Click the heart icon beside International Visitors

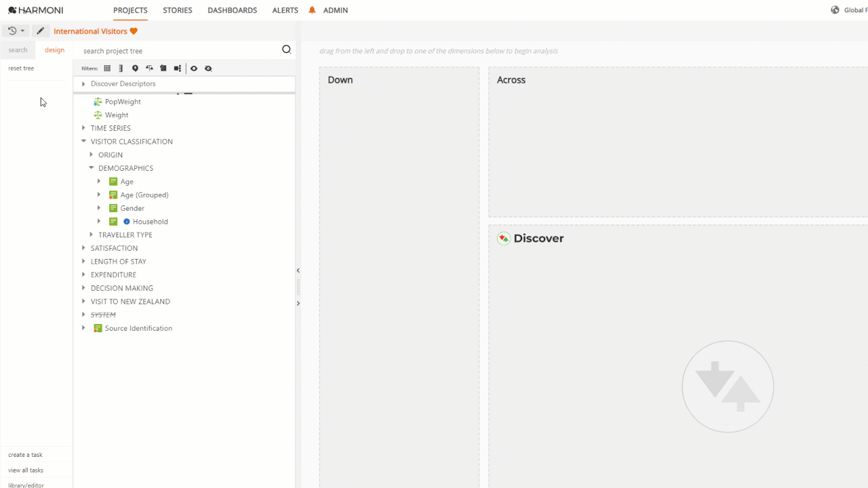click(x=133, y=30)
